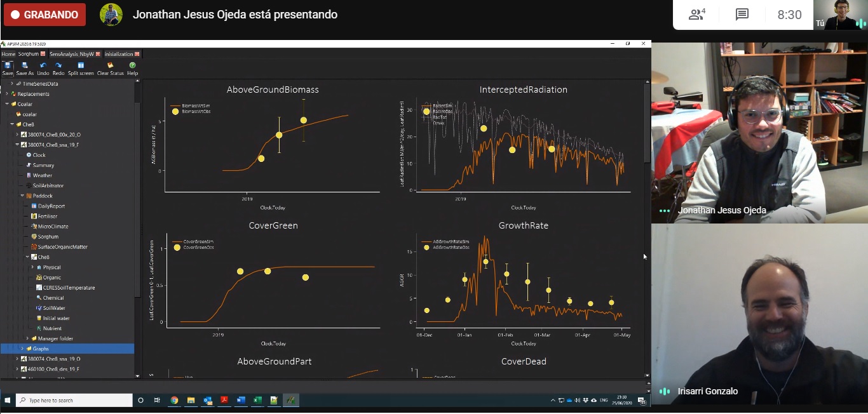Viewport: 868px width, 414px height.
Task: Click the CoverGreenObs legend marker
Action: point(177,248)
